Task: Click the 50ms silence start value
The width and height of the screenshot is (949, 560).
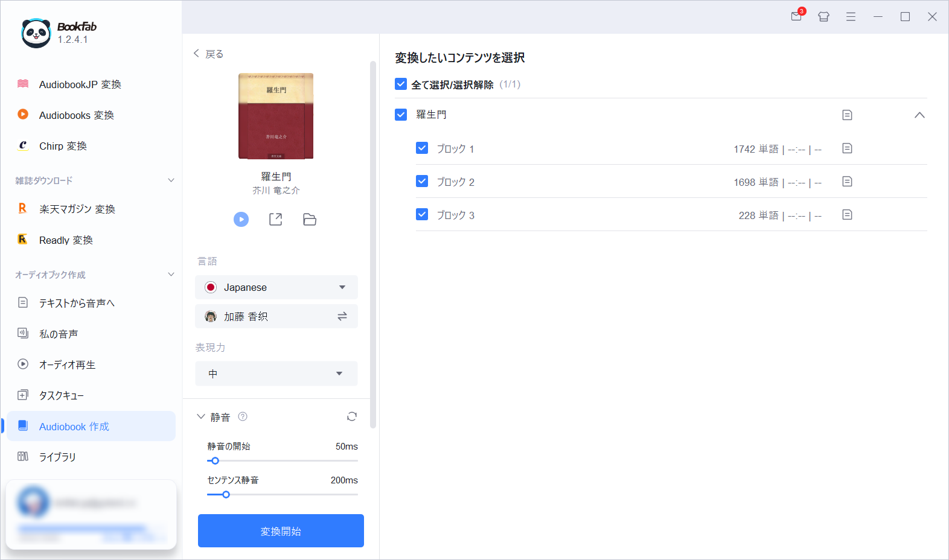Action: coord(347,447)
